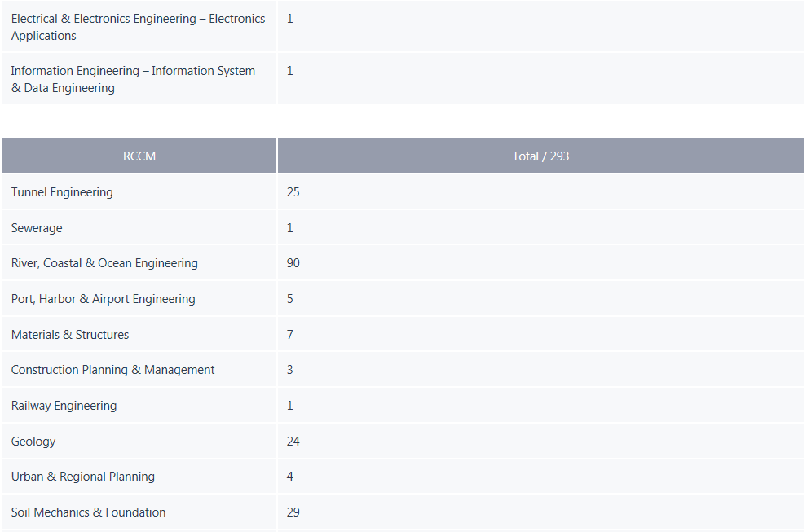Click Construction Planning & Management cell
807x532 pixels.
139,369
